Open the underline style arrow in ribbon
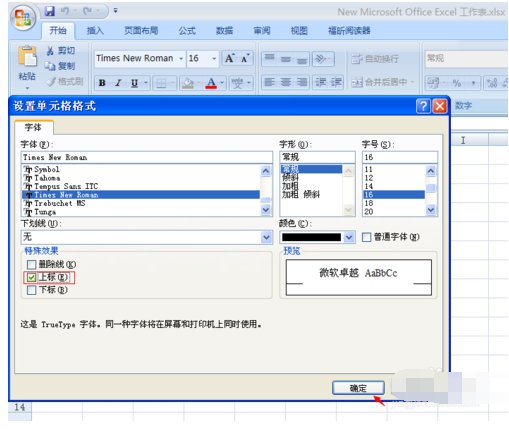Image resolution: width=509 pixels, height=433 pixels. (146, 83)
